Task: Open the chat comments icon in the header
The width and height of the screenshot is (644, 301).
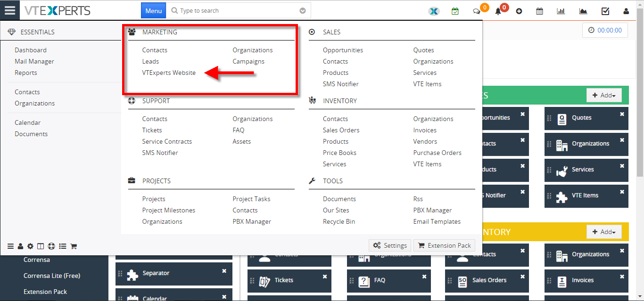Action: point(477,11)
